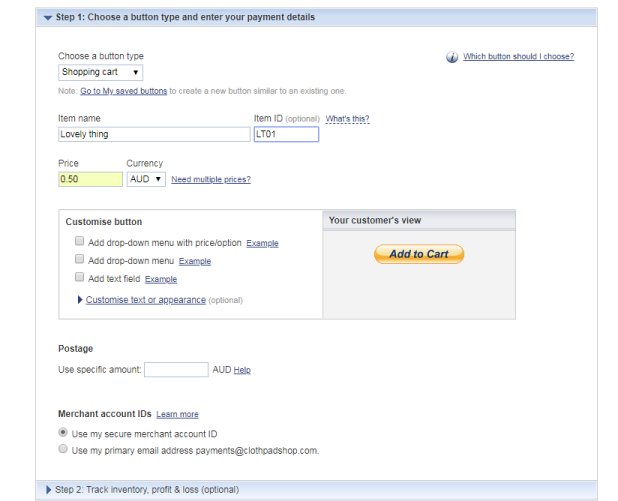618x501 pixels.
Task: Follow the Go to My saved buttons link
Action: pos(123,91)
